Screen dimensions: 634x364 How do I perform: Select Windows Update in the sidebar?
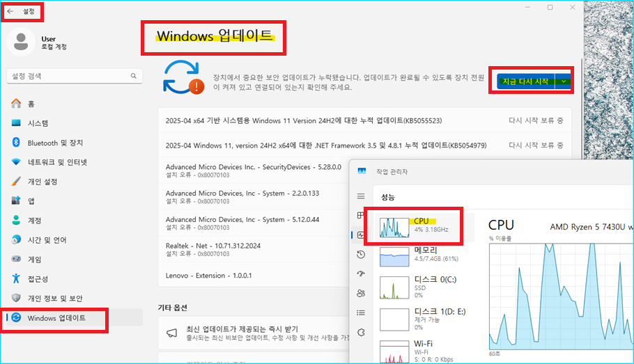[x=75, y=317]
